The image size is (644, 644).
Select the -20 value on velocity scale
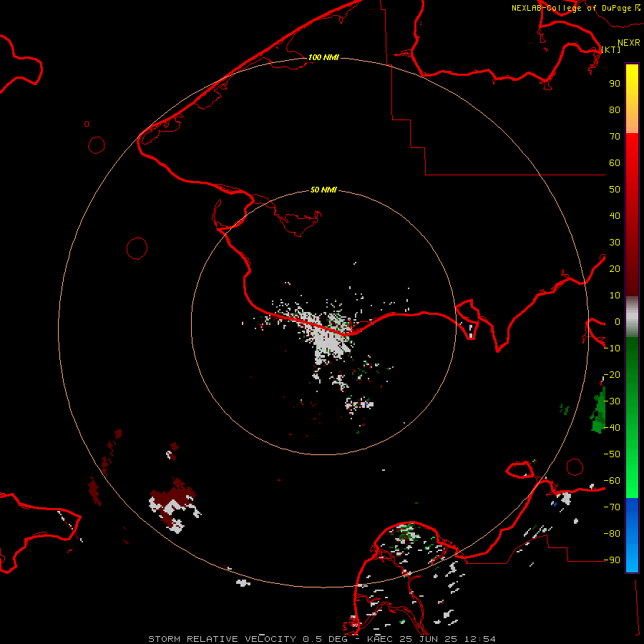click(x=612, y=375)
